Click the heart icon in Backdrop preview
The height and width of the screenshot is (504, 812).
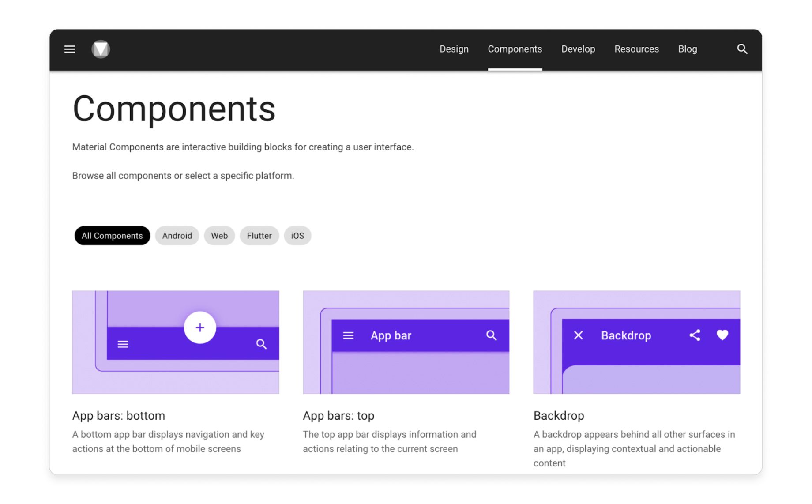[722, 335]
